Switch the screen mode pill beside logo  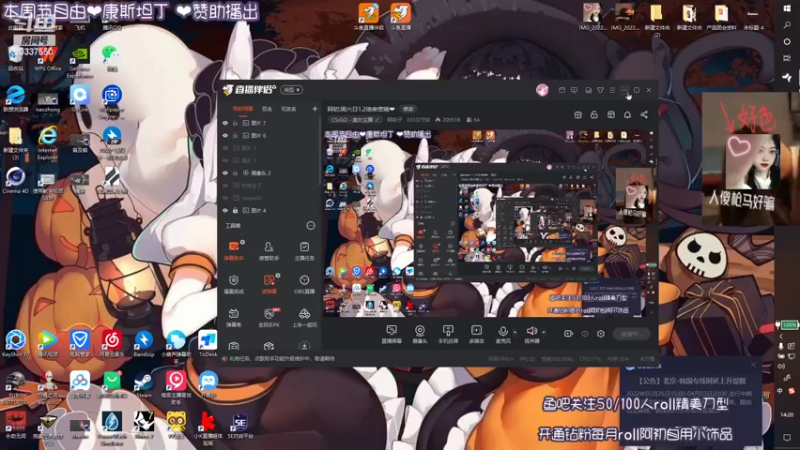click(291, 90)
